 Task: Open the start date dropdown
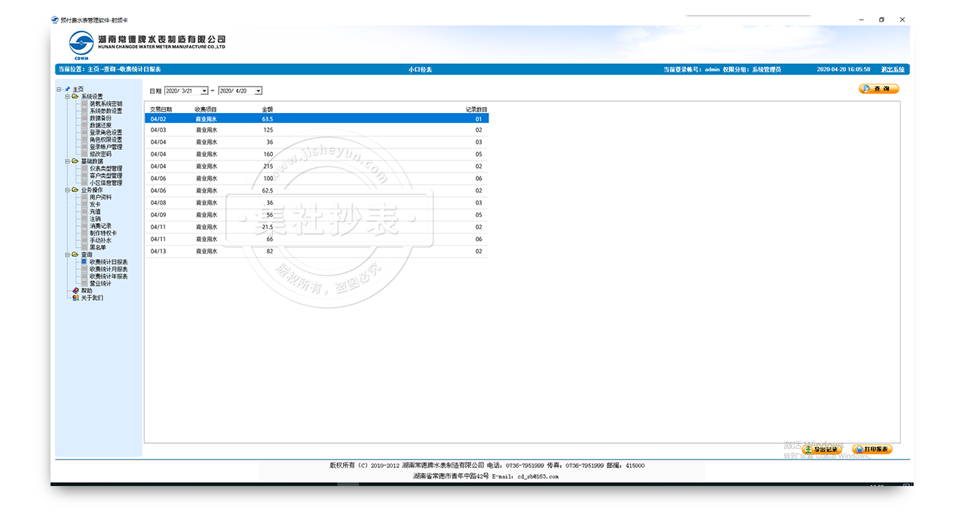tap(207, 91)
